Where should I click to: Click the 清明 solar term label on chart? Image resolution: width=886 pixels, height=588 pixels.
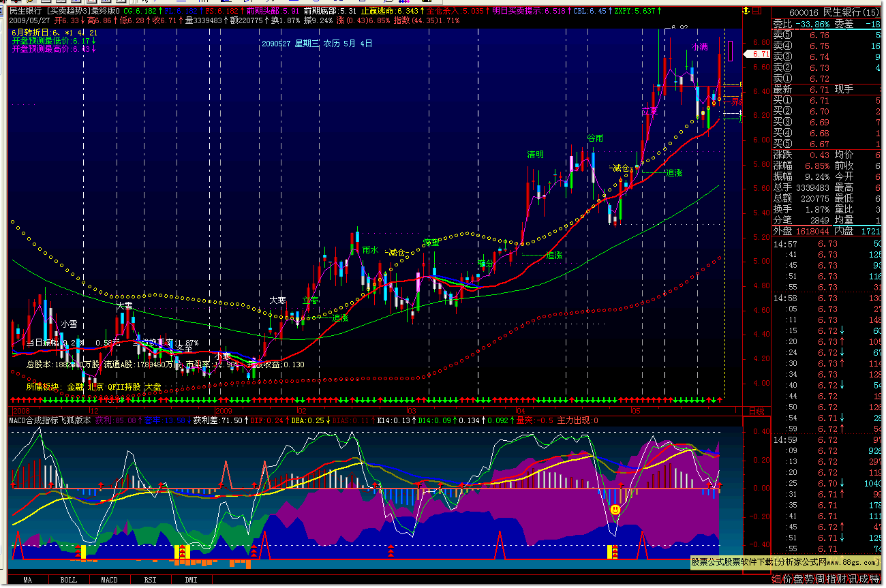(x=535, y=155)
